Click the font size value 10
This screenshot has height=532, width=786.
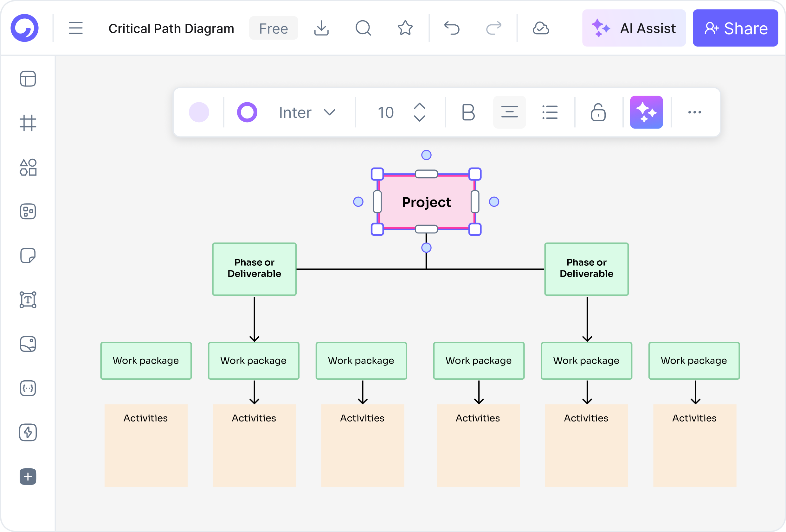click(x=386, y=112)
